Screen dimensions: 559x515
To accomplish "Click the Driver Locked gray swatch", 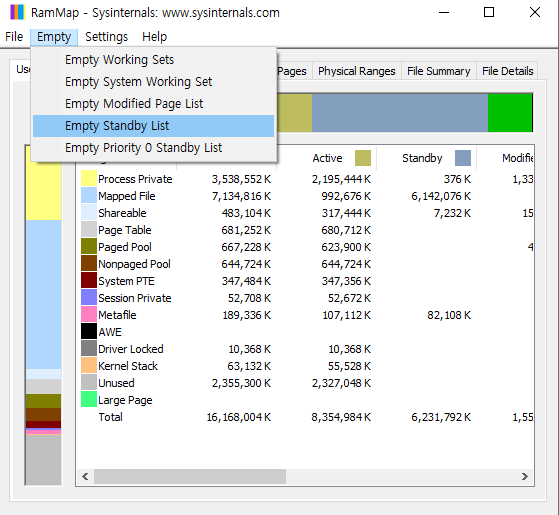I will tap(89, 348).
